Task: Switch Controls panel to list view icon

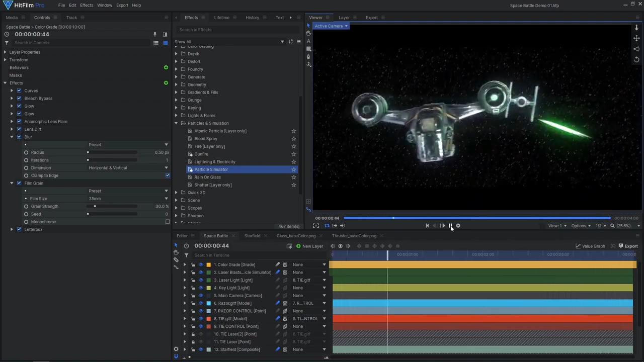Action: [x=156, y=43]
